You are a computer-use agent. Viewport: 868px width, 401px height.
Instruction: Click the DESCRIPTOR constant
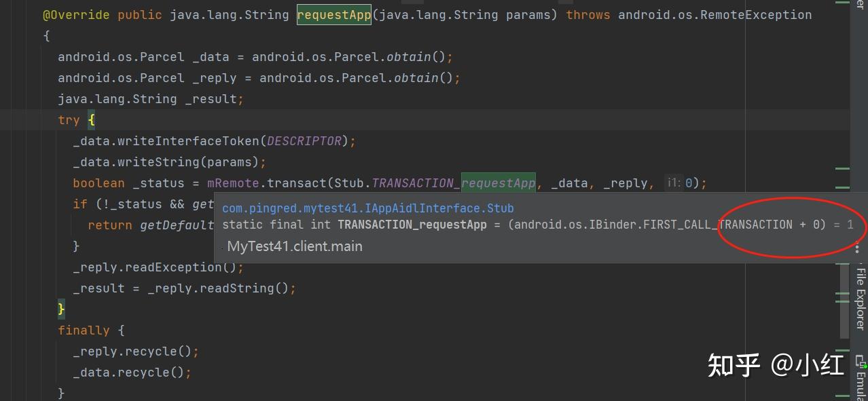pyautogui.click(x=304, y=141)
